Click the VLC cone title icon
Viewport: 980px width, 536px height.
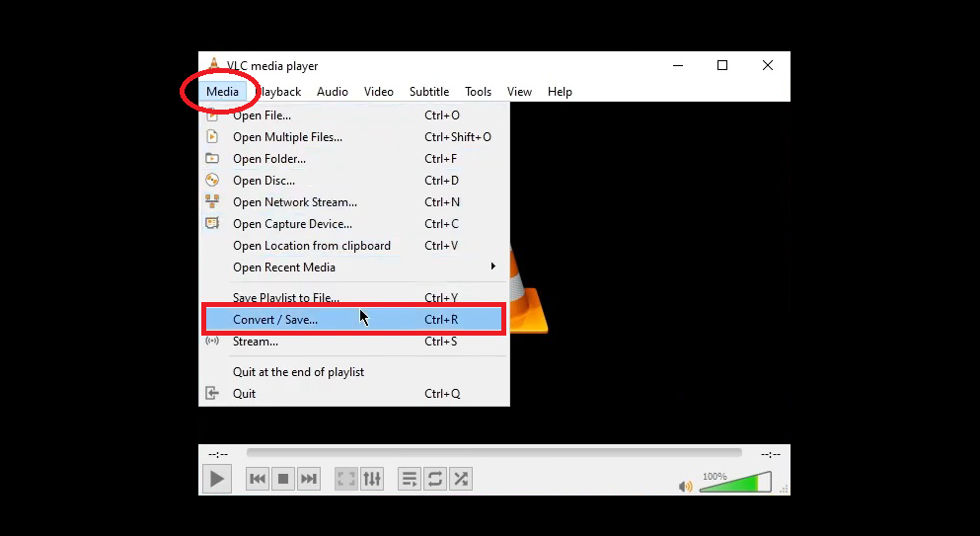[x=214, y=64]
